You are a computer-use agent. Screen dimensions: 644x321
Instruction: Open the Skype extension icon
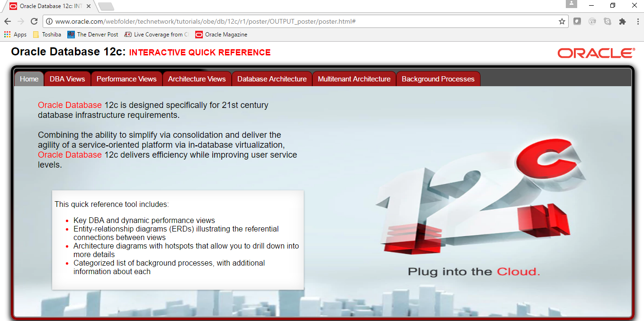(x=608, y=21)
